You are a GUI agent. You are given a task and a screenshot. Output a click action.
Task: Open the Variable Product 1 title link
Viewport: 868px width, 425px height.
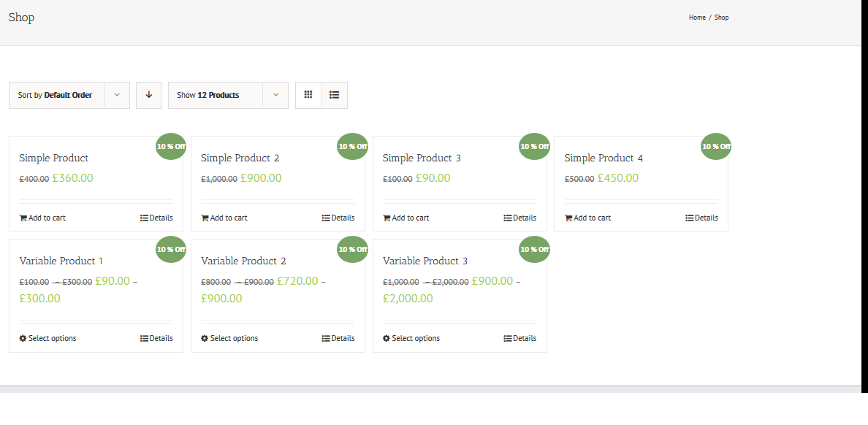pos(61,261)
